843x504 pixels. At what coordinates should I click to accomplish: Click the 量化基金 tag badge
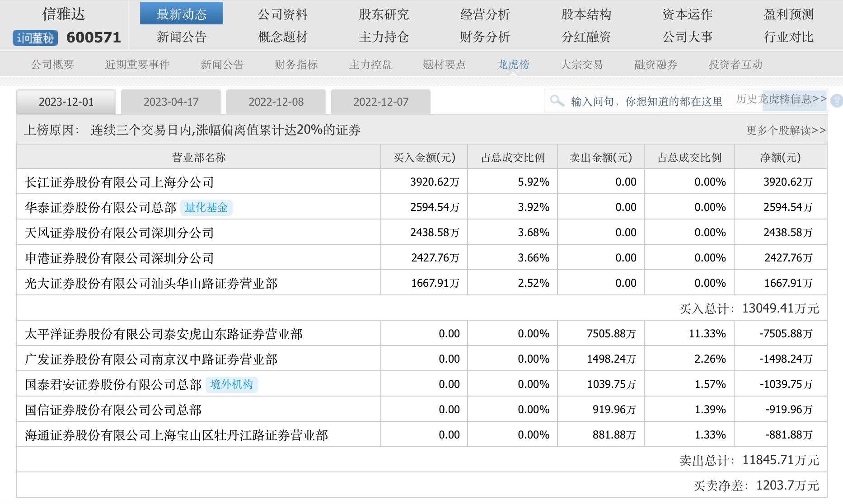coord(206,207)
